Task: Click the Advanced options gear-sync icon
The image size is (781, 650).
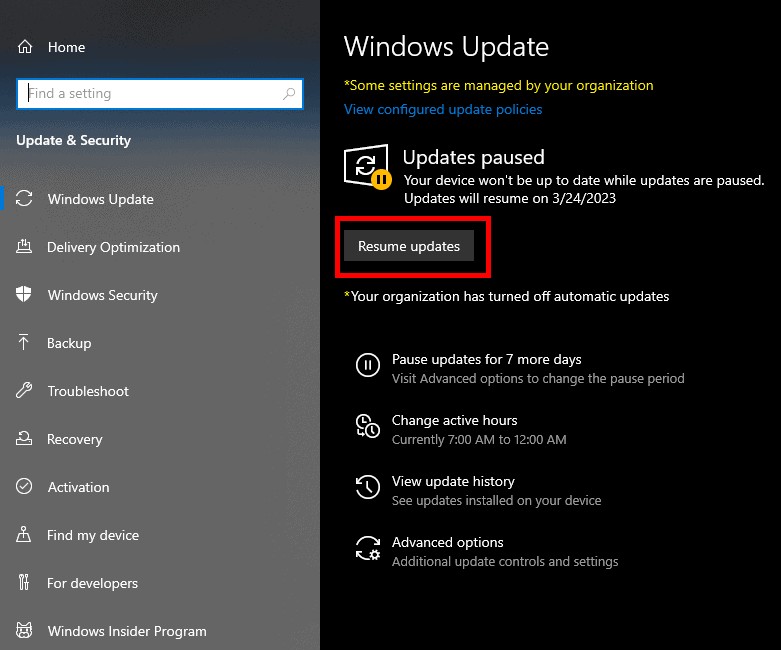Action: 368,548
